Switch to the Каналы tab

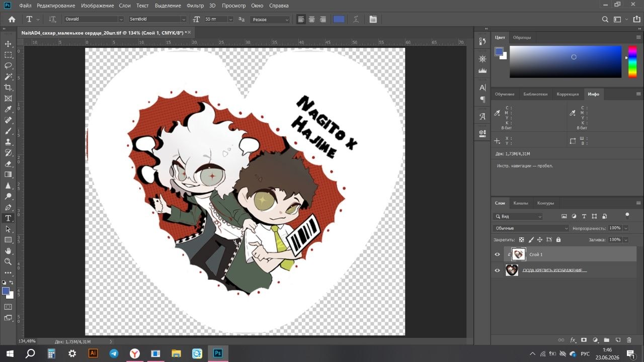tap(521, 203)
